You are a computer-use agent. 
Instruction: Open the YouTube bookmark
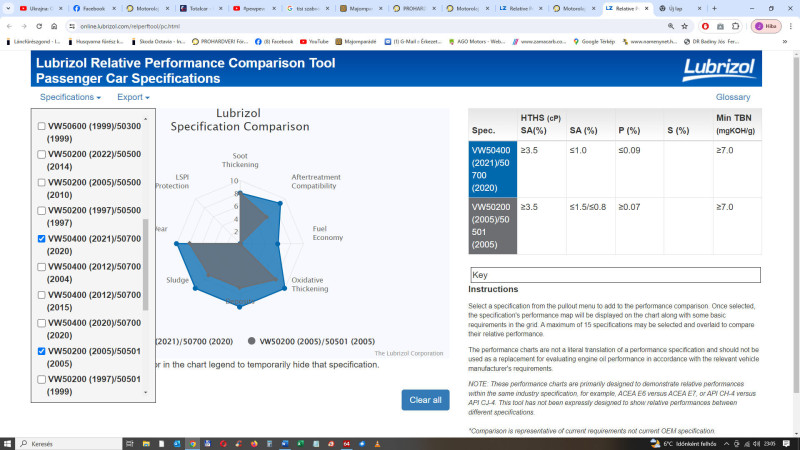click(314, 41)
